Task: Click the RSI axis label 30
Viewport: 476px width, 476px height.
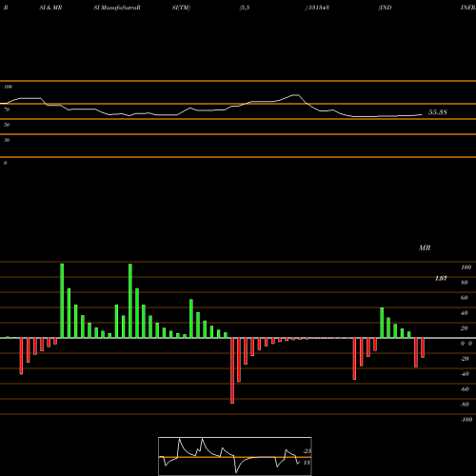Action: [7, 140]
